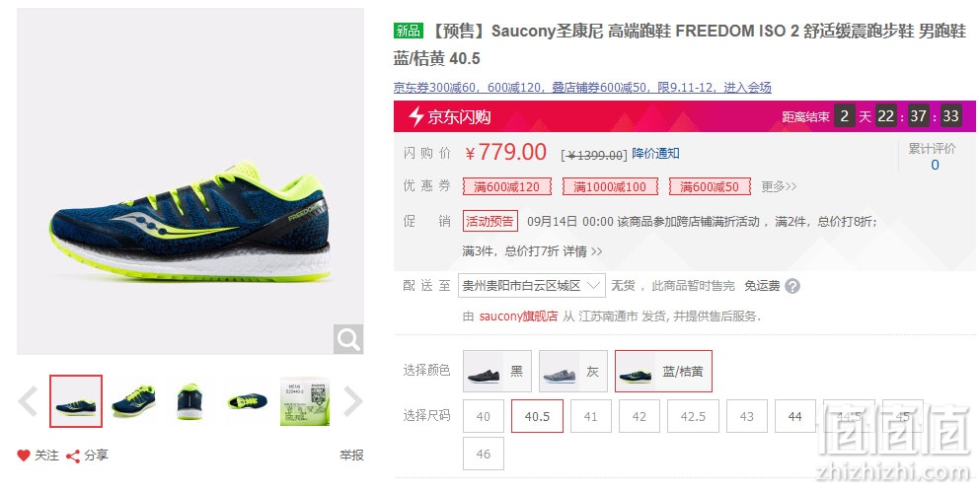Open the shoe label tag thumbnail

click(x=304, y=401)
